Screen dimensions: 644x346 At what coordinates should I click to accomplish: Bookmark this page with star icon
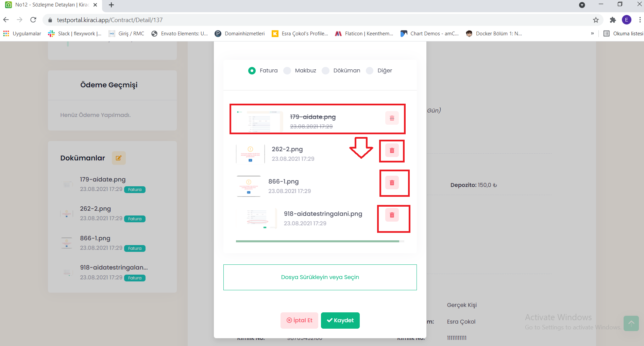click(x=596, y=20)
